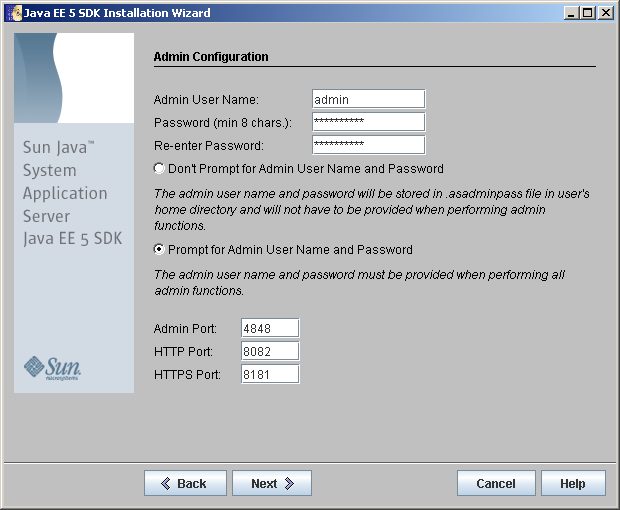Minimize the installation wizard window
This screenshot has width=620, height=510.
click(x=572, y=13)
